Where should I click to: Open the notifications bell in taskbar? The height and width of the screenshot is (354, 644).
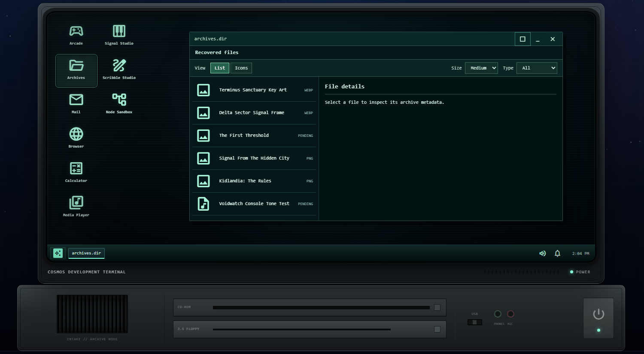[x=557, y=254]
